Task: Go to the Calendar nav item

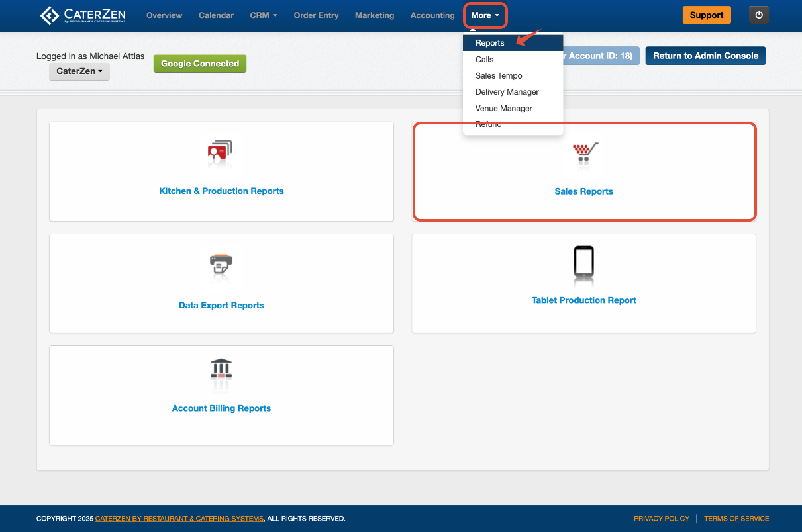Action: pyautogui.click(x=216, y=15)
